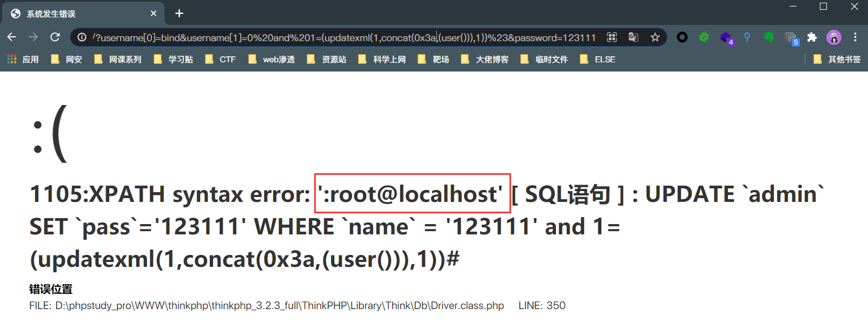Open the web渗透 bookmark folder
868x321 pixels.
[271, 59]
